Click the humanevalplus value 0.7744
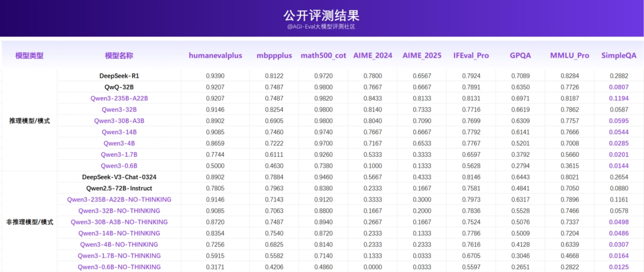 click(x=215, y=154)
